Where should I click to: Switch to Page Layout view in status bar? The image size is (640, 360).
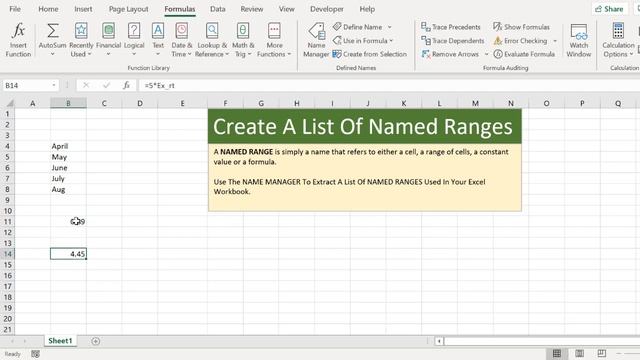click(579, 353)
